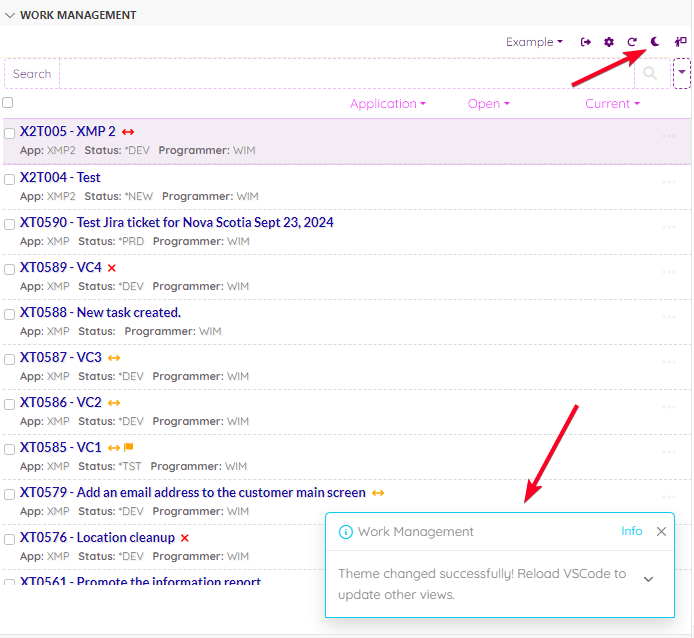The height and width of the screenshot is (638, 694).
Task: Select the checkbox for XT0589 - VC4
Action: 9,269
